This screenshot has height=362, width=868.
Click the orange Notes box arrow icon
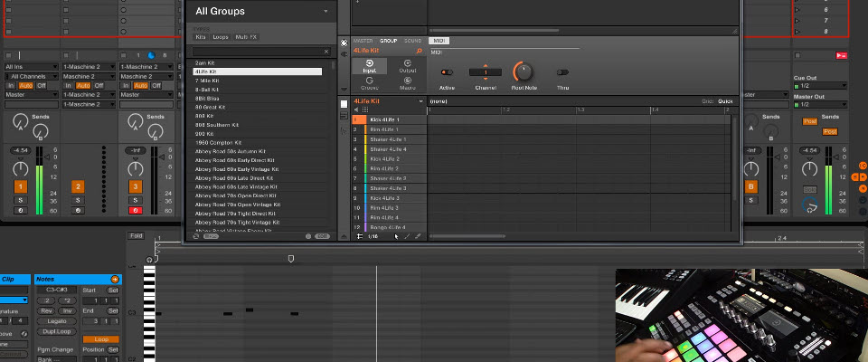(114, 280)
